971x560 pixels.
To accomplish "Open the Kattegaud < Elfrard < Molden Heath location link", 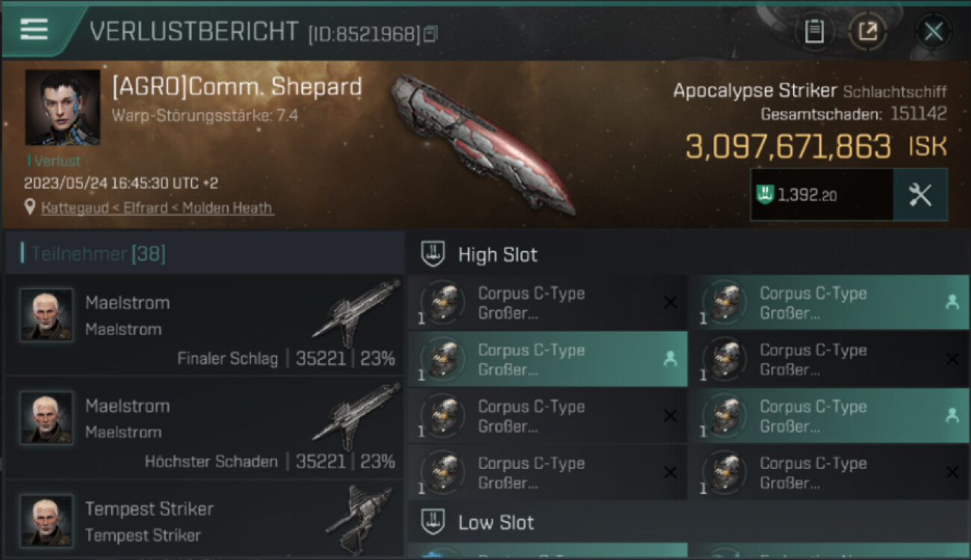I will coord(158,208).
